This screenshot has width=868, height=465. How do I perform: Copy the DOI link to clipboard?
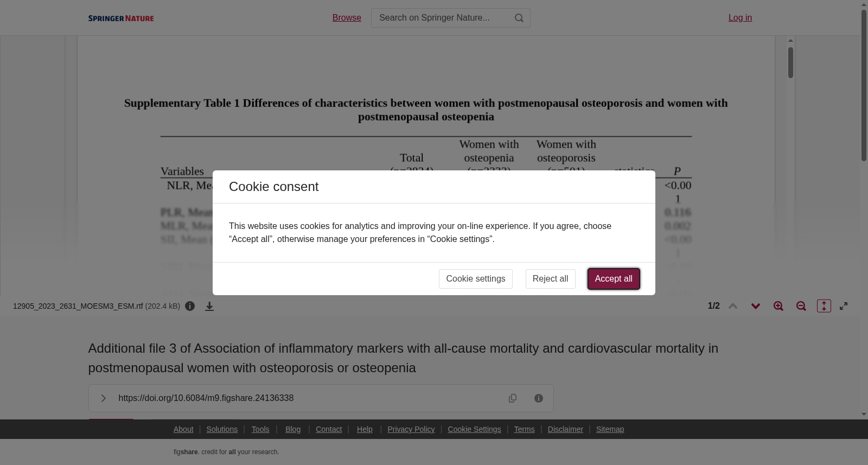click(513, 398)
